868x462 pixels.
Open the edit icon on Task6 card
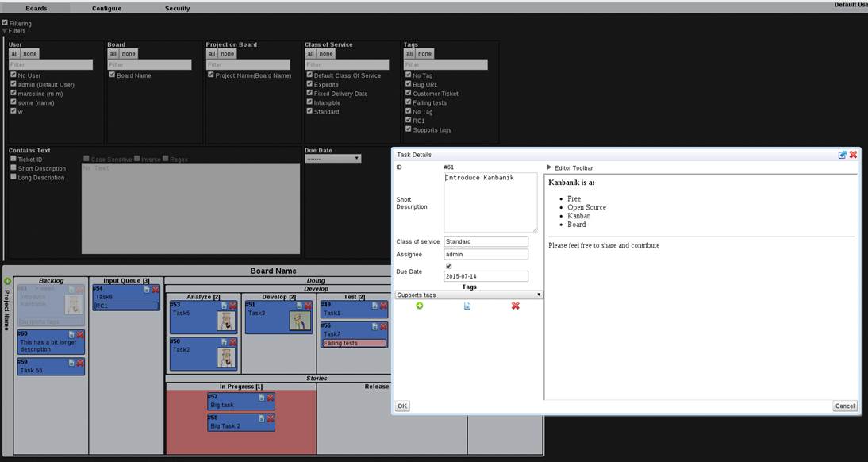147,290
